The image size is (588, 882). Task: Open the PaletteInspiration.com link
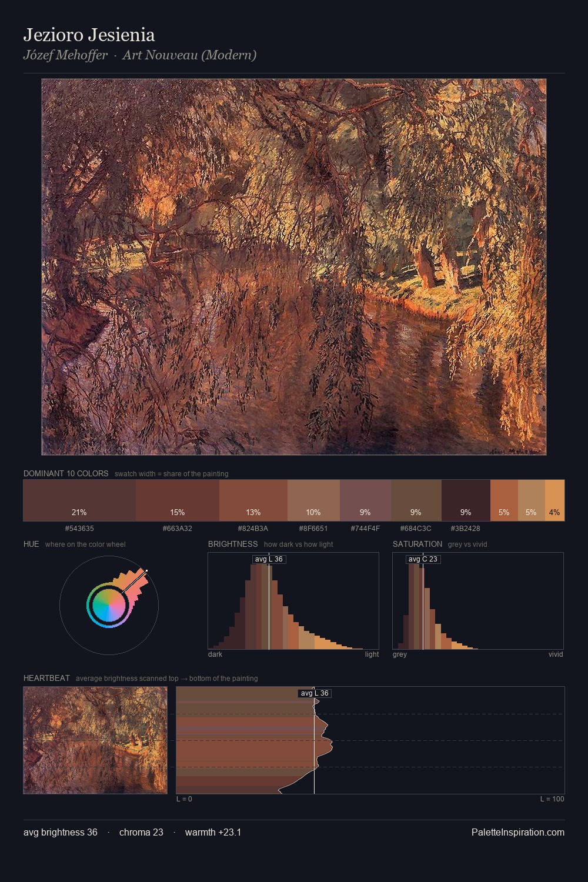(518, 832)
